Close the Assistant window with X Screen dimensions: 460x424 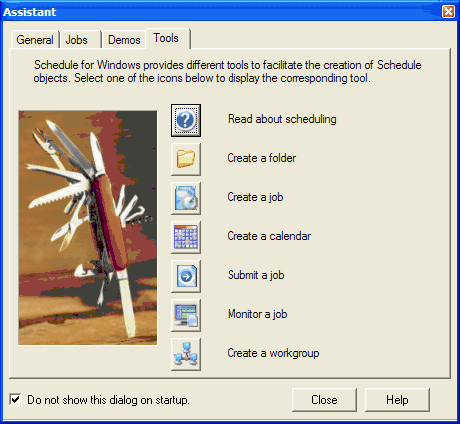pyautogui.click(x=448, y=12)
